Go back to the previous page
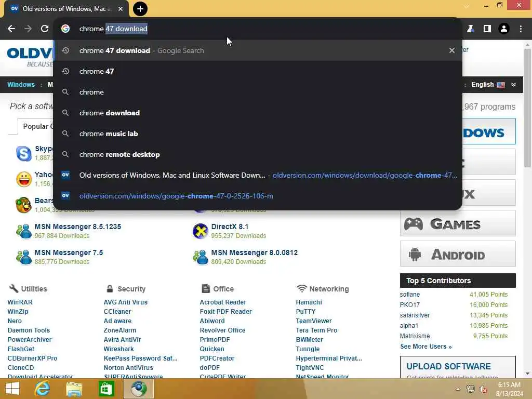Viewport: 532px width, 399px height. [x=11, y=29]
